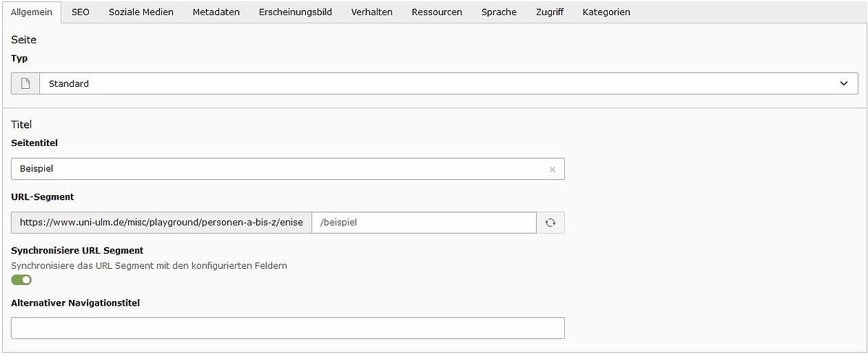This screenshot has width=868, height=357.
Task: Click into the Seitentitel field containing Beispiel
Action: pyautogui.click(x=288, y=169)
